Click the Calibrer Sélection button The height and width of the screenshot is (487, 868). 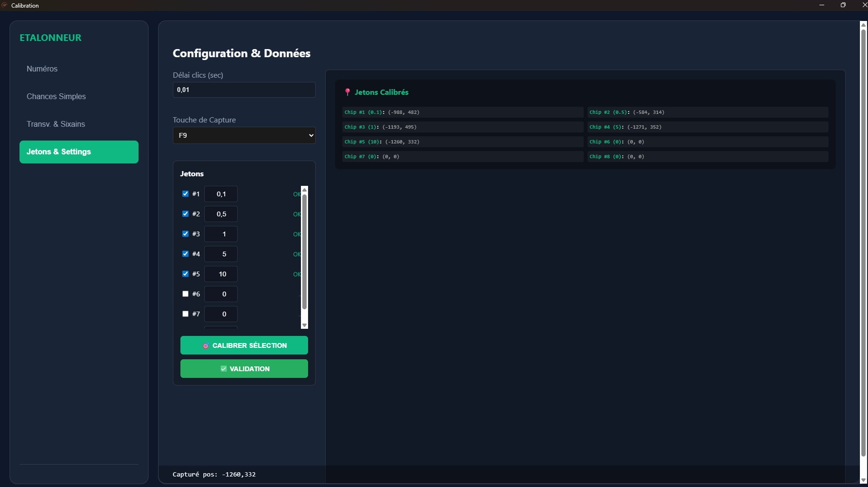244,345
